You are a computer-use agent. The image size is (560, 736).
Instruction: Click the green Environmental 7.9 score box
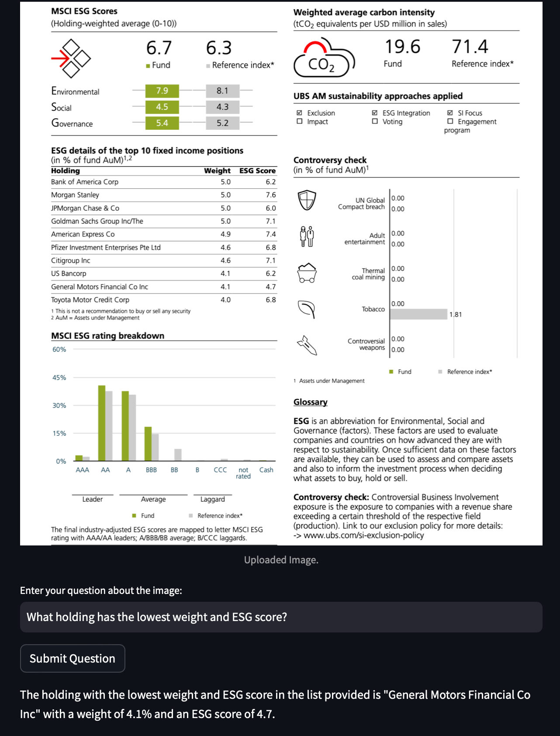[x=162, y=90]
